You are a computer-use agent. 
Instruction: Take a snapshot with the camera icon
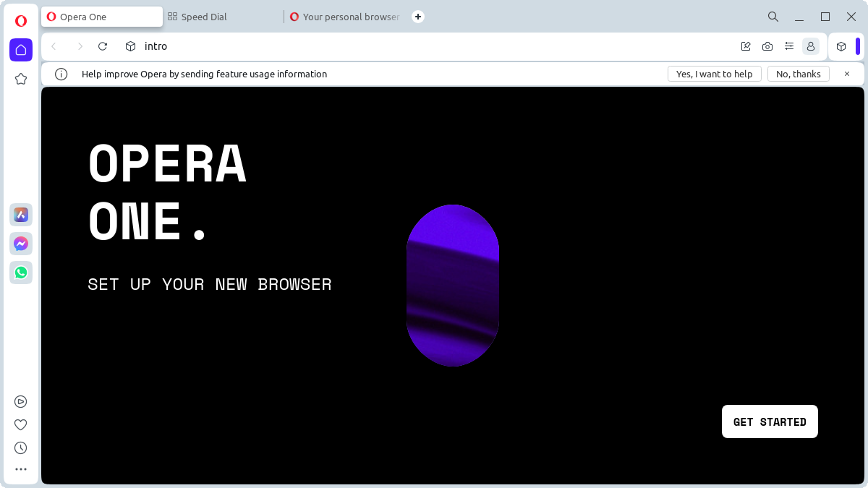pyautogui.click(x=767, y=46)
